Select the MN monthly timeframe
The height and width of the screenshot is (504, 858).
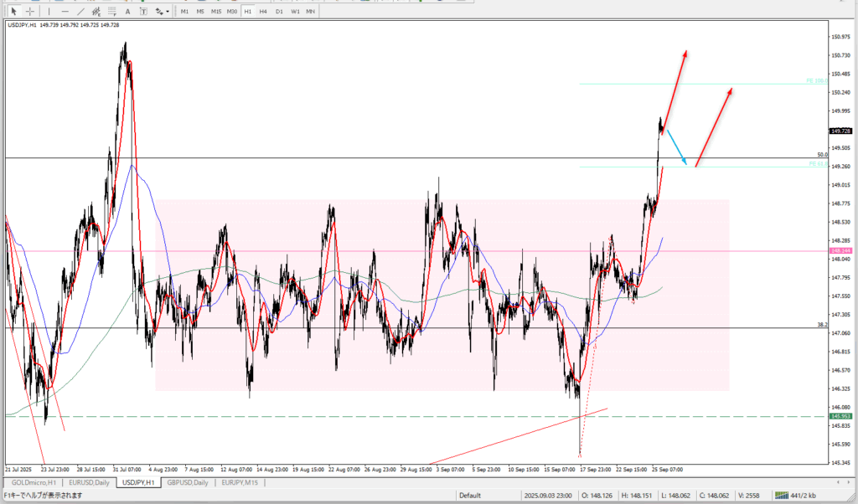pos(310,11)
